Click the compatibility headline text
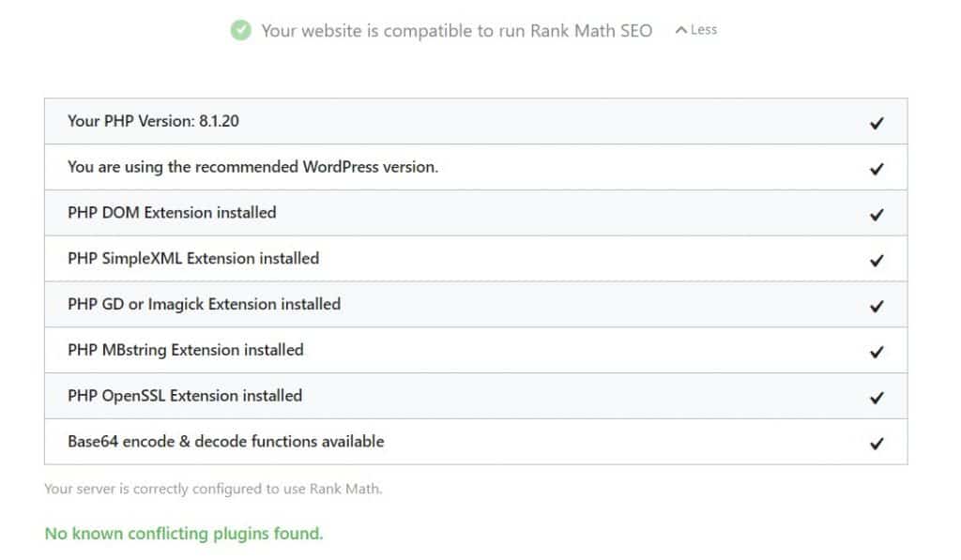 (457, 30)
